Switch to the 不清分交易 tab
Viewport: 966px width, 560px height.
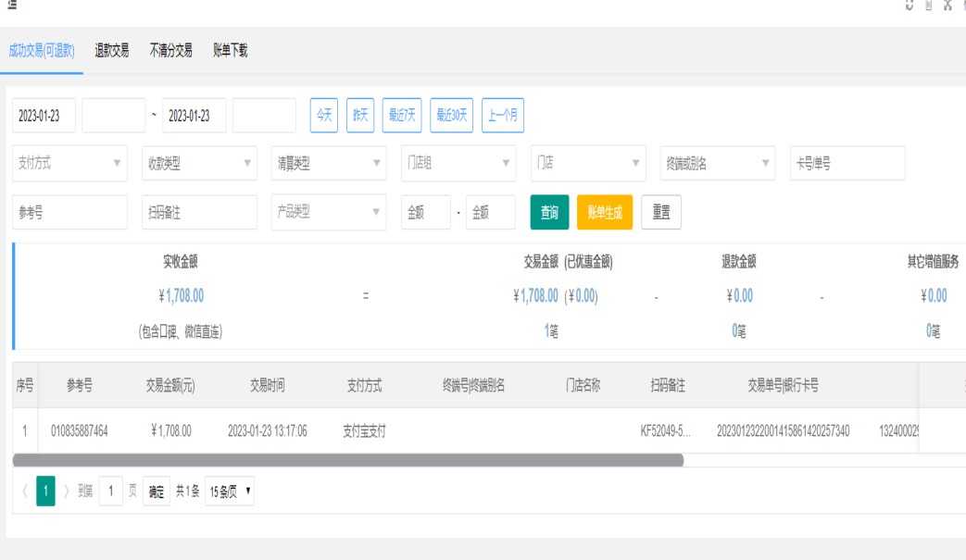click(x=170, y=51)
